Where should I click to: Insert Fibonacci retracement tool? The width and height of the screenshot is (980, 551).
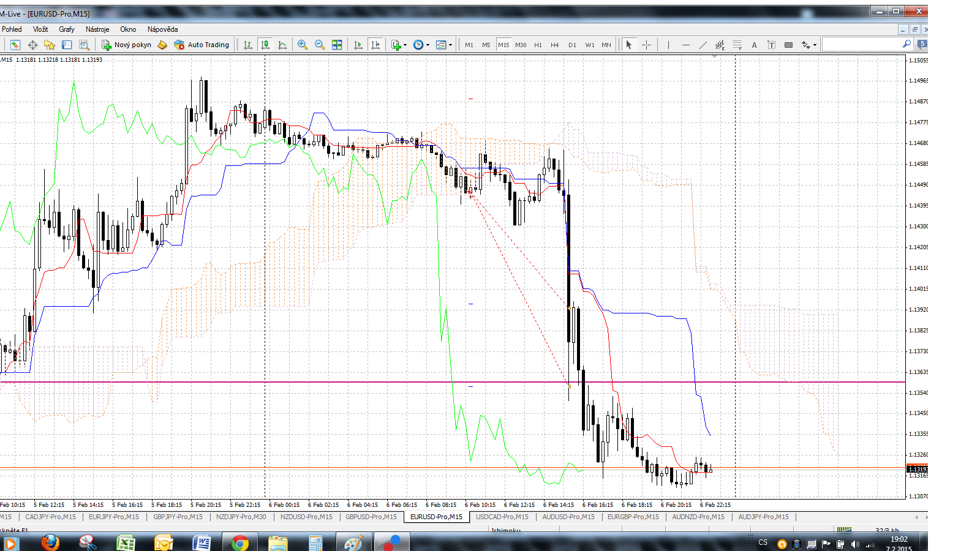click(737, 45)
